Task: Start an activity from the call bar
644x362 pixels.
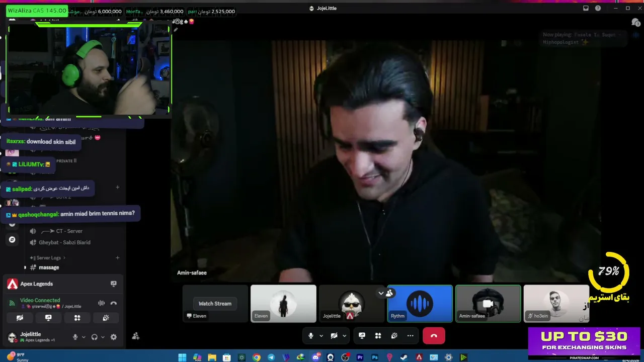Action: (x=378, y=336)
